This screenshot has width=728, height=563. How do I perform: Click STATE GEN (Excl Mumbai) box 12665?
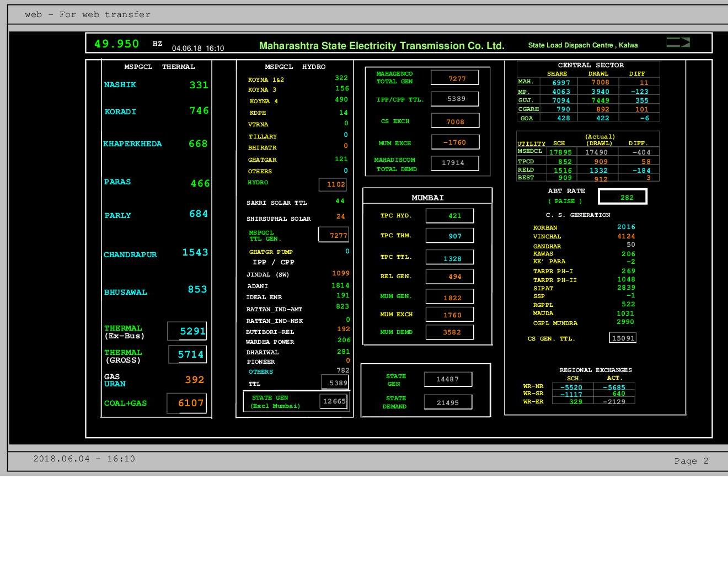(x=334, y=401)
